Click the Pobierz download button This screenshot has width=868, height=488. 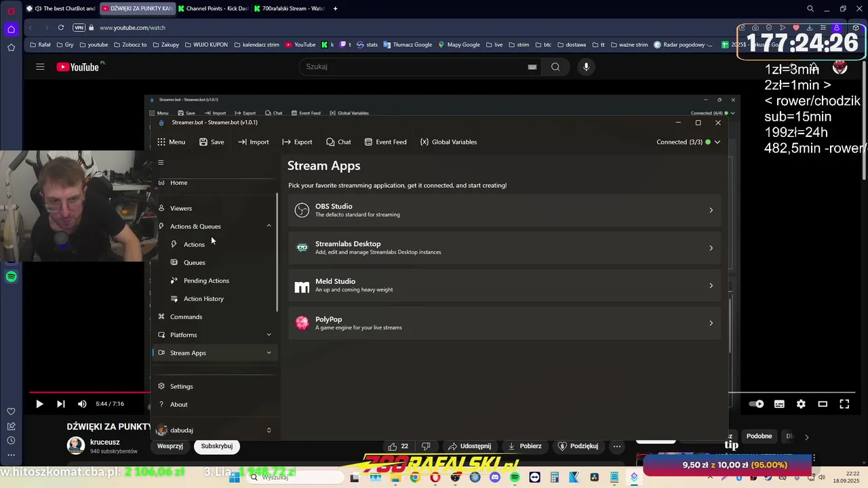[x=526, y=446]
